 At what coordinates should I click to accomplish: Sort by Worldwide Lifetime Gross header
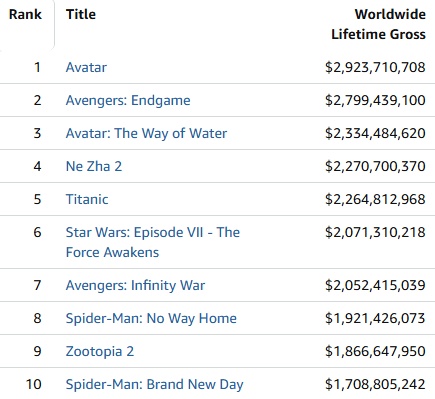(378, 24)
